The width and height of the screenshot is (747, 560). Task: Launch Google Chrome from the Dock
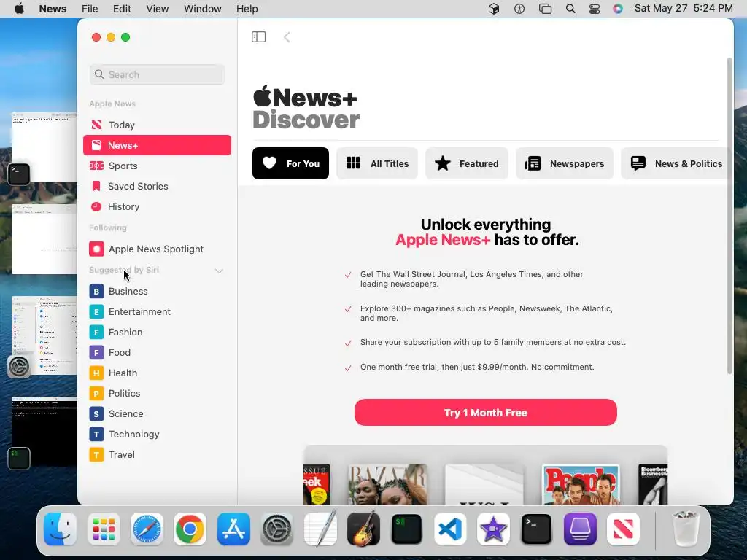[190, 529]
